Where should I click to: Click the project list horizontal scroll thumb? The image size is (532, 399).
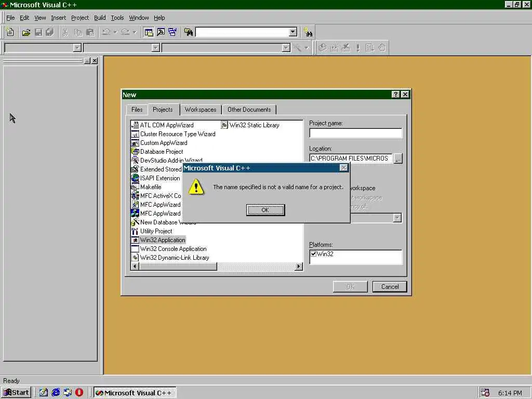pos(178,267)
